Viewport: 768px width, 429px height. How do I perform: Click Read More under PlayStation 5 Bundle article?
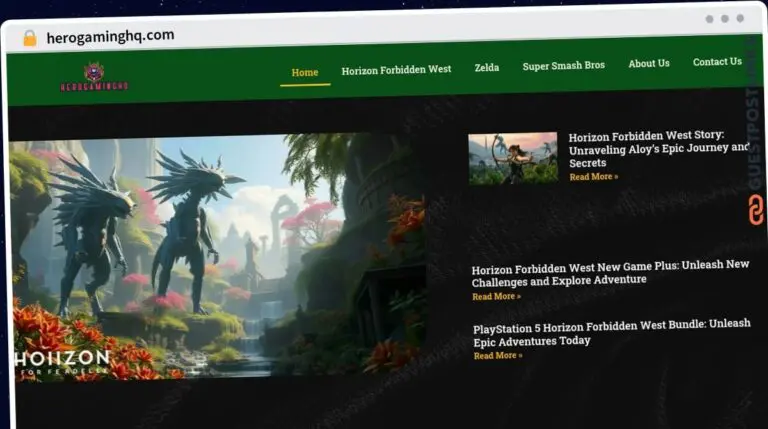coord(497,356)
